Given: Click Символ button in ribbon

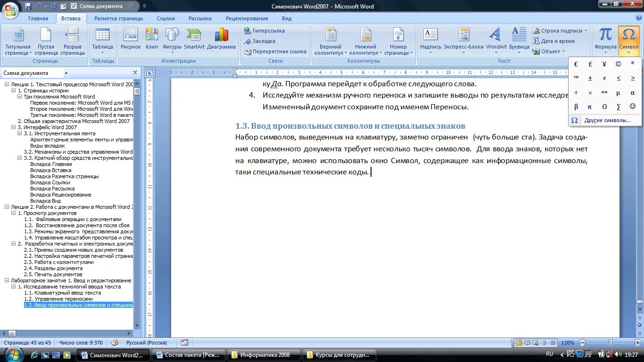Looking at the screenshot, I should pos(629,41).
